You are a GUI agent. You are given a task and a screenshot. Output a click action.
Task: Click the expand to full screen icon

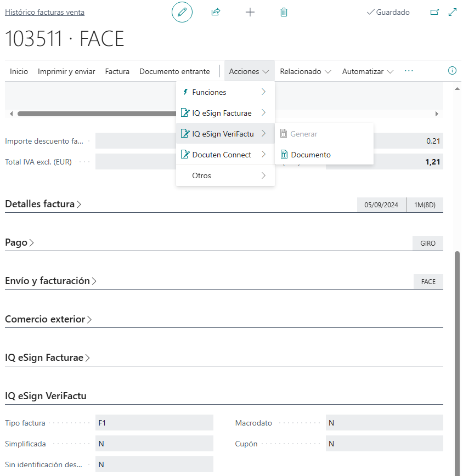click(453, 12)
